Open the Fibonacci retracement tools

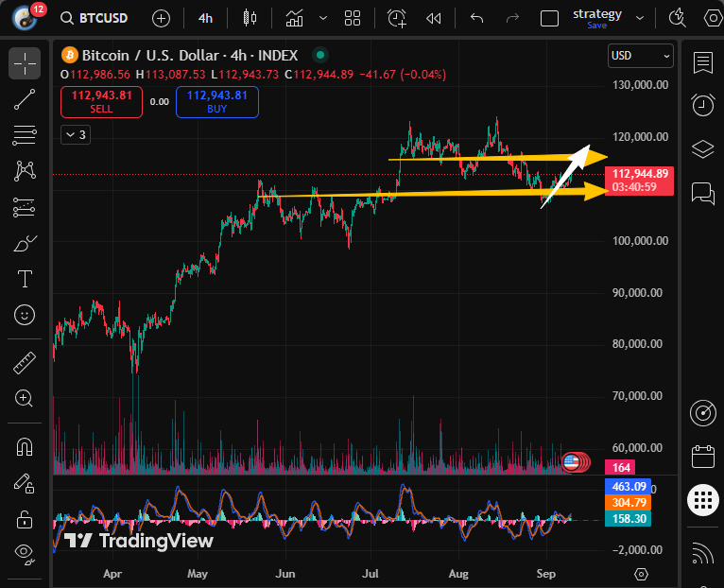click(x=25, y=135)
